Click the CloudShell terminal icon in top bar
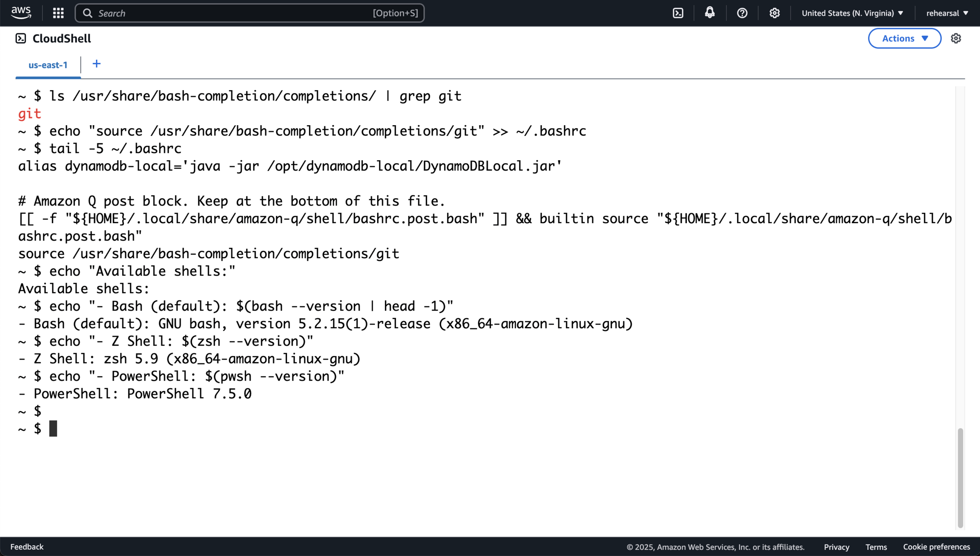 pos(678,13)
